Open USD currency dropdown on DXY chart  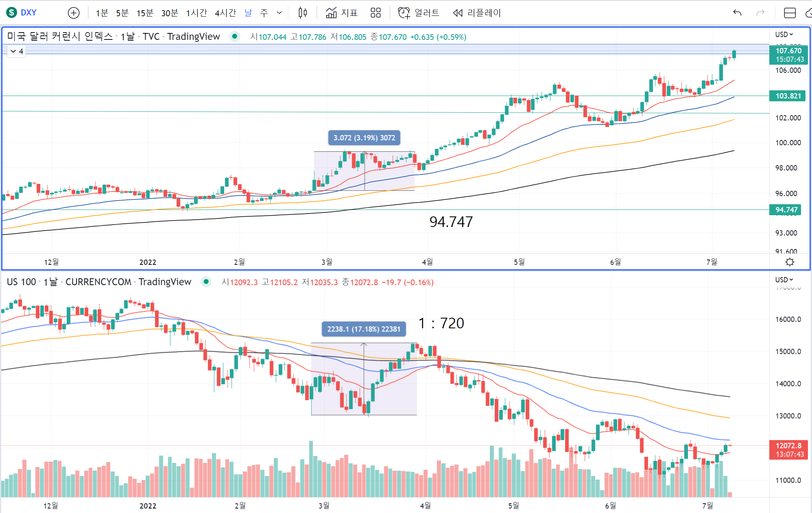point(784,35)
